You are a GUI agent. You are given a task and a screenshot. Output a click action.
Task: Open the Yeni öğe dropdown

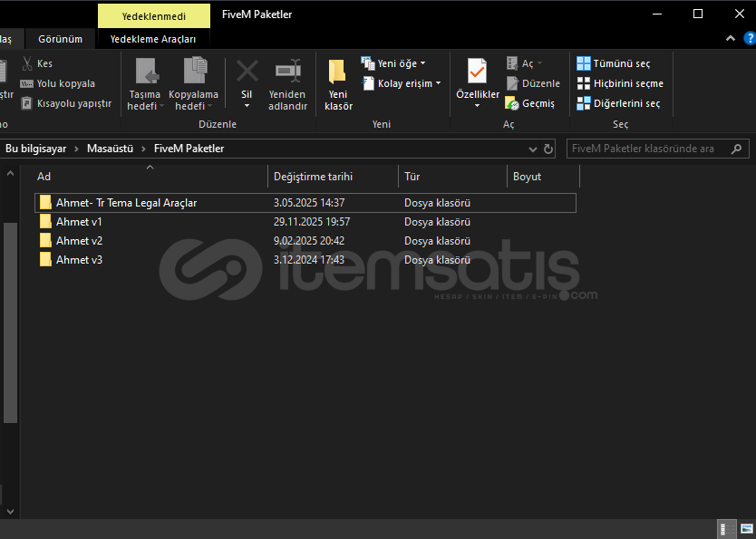[394, 63]
